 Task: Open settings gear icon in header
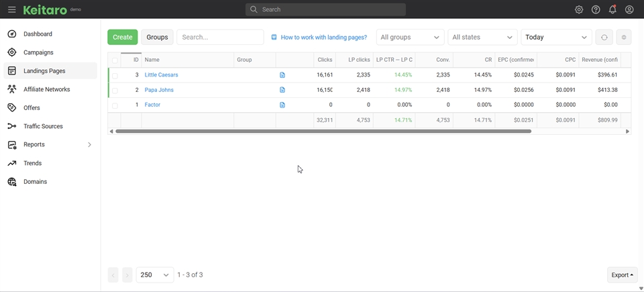579,9
